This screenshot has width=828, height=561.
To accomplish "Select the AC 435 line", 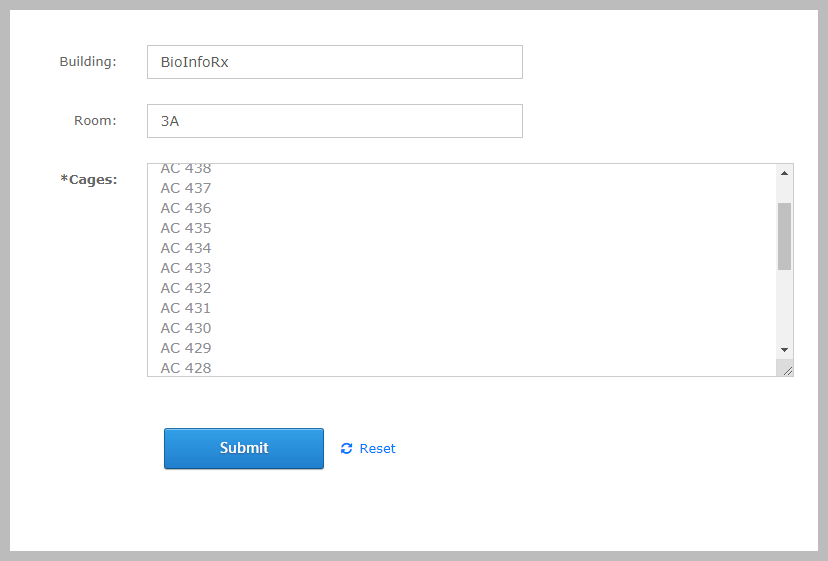I will coord(186,228).
